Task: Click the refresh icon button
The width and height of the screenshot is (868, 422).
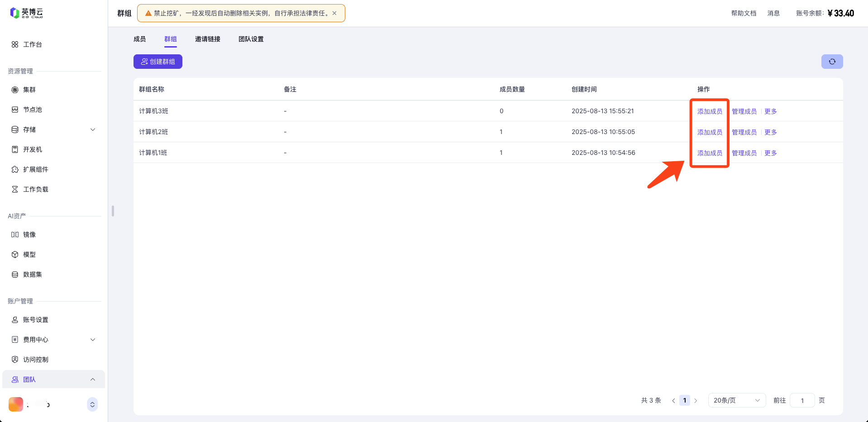Action: click(x=832, y=62)
